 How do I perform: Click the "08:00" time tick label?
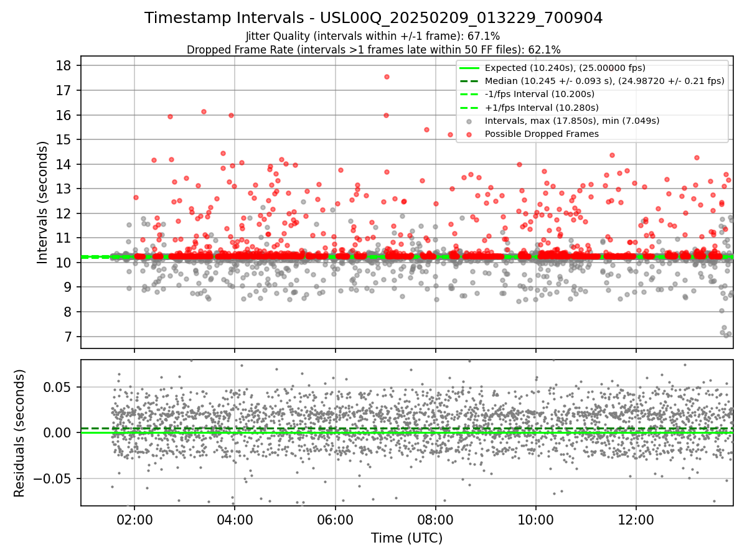(x=435, y=520)
